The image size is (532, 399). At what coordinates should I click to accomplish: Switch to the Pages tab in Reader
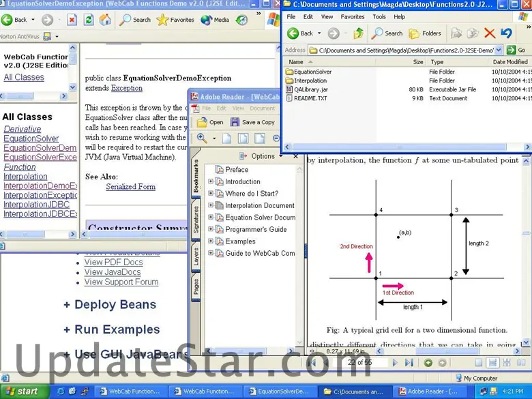tap(196, 287)
